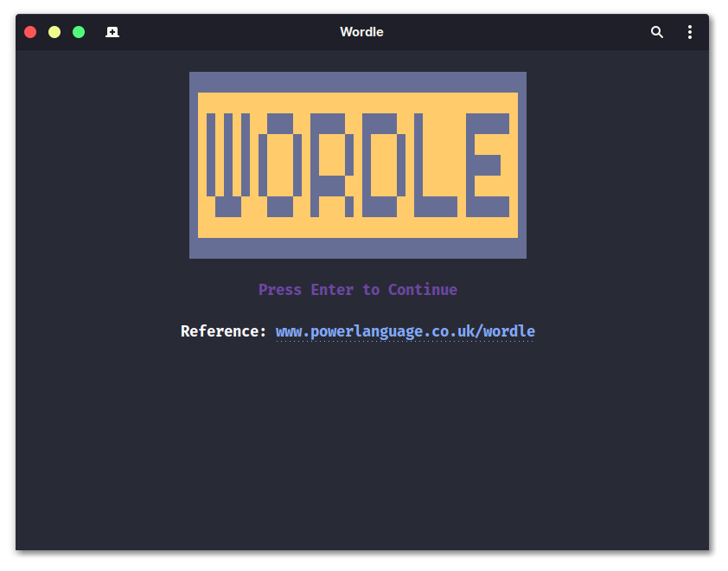
Task: Expand the search field from the magnifier
Action: point(656,32)
